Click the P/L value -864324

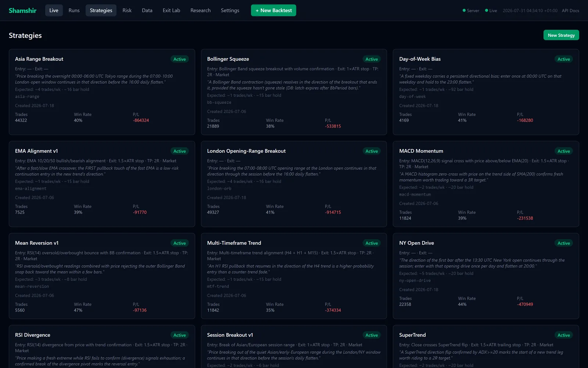pyautogui.click(x=141, y=120)
